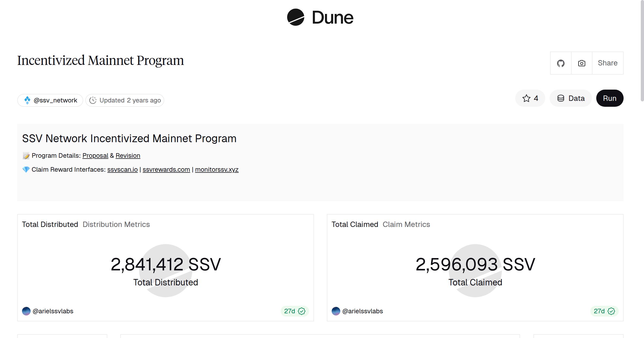Click the page vertical scrollbar
644x338 pixels.
pos(642,51)
